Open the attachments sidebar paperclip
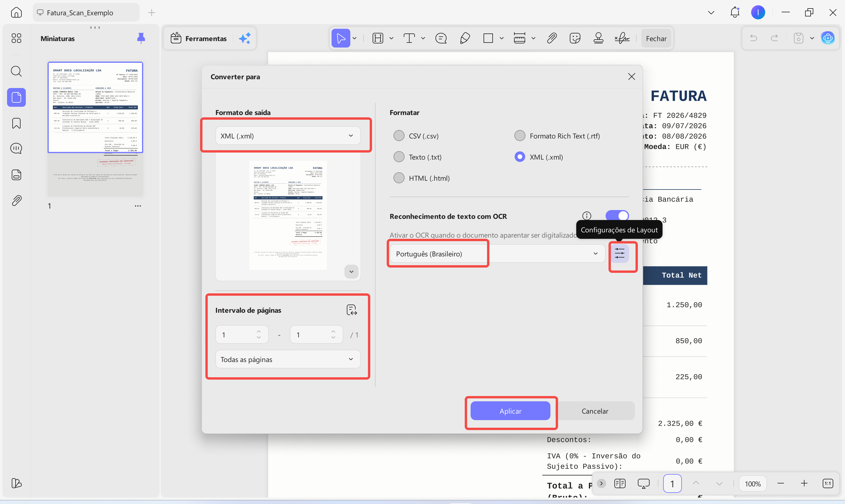The height and width of the screenshot is (504, 845). click(16, 200)
